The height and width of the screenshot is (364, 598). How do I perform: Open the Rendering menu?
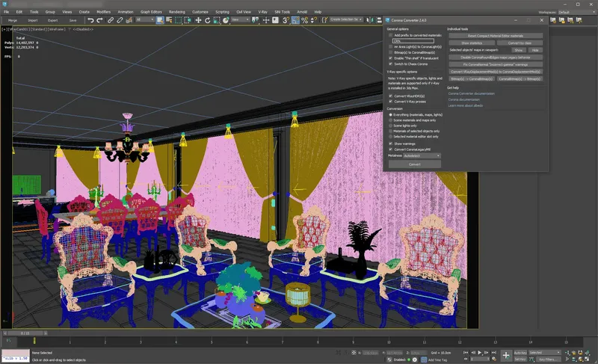coord(176,12)
